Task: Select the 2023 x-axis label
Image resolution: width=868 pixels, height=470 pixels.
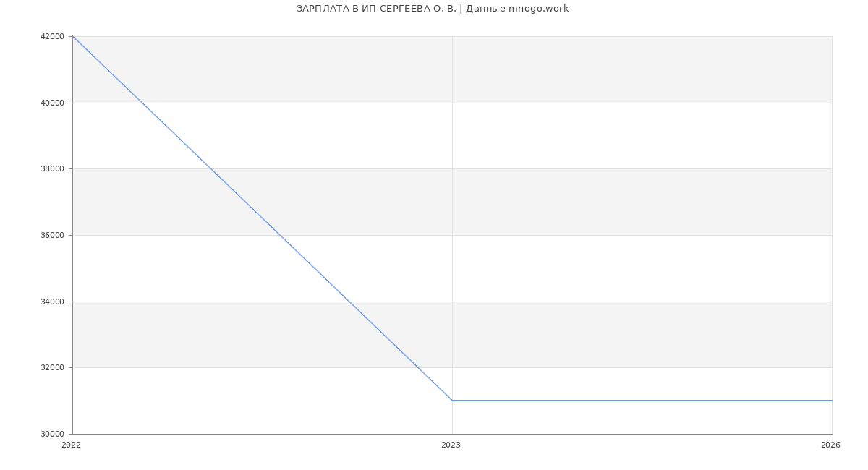Action: pos(451,445)
